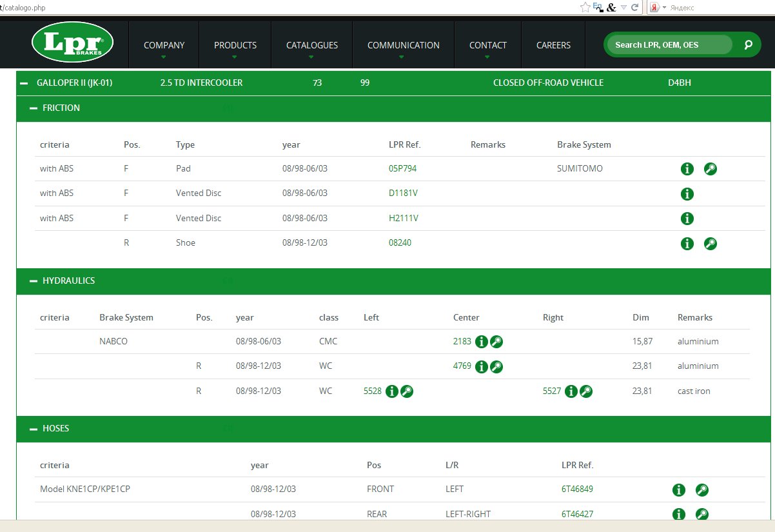Click the Yandex search engine icon
The height and width of the screenshot is (532, 775).
tap(654, 7)
